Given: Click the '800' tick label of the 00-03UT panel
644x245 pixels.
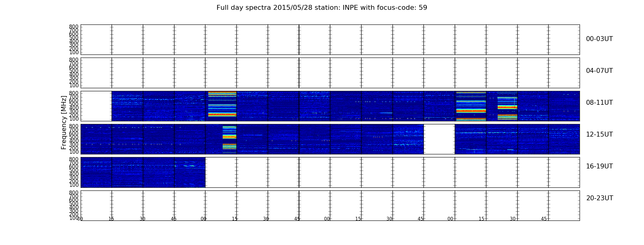Looking at the screenshot, I should (74, 27).
